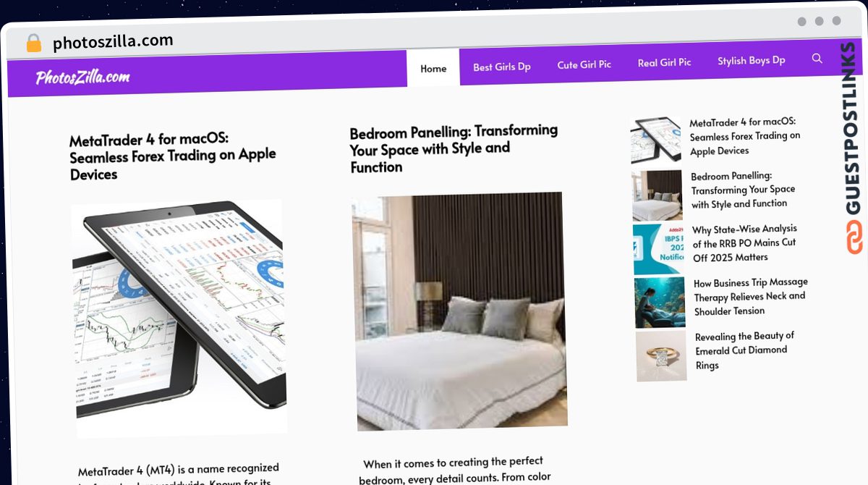Open the PhotosZilla.com site logo
The image size is (868, 485).
click(x=82, y=77)
